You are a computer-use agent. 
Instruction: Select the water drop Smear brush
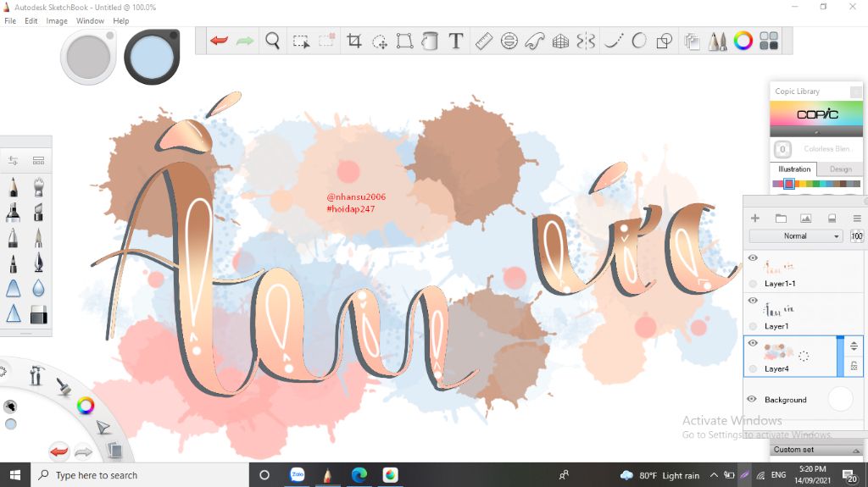tap(38, 288)
